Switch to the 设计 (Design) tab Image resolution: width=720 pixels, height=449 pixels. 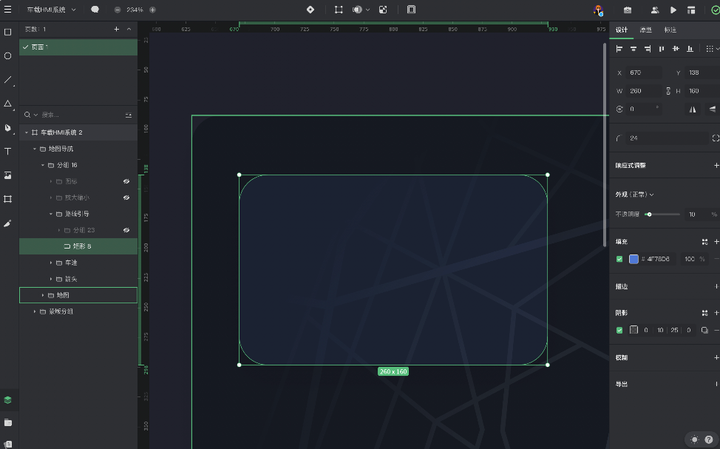coord(621,30)
